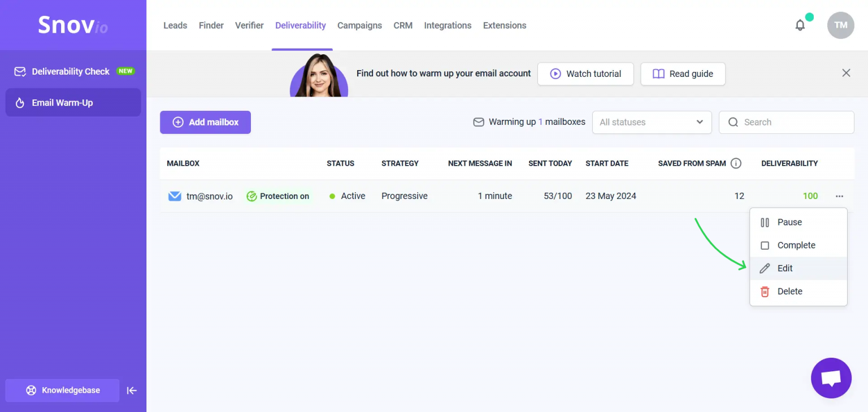The image size is (868, 412).
Task: Click the saved from spam value 12
Action: (739, 196)
